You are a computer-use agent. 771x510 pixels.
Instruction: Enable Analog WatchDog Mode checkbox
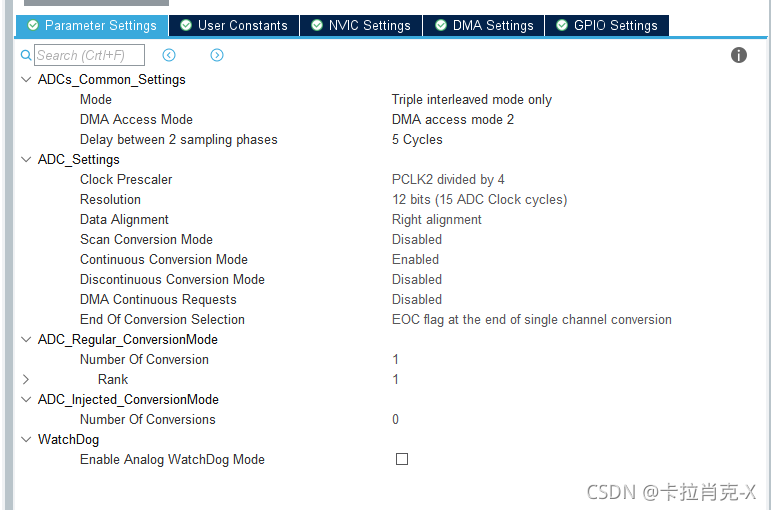(402, 459)
